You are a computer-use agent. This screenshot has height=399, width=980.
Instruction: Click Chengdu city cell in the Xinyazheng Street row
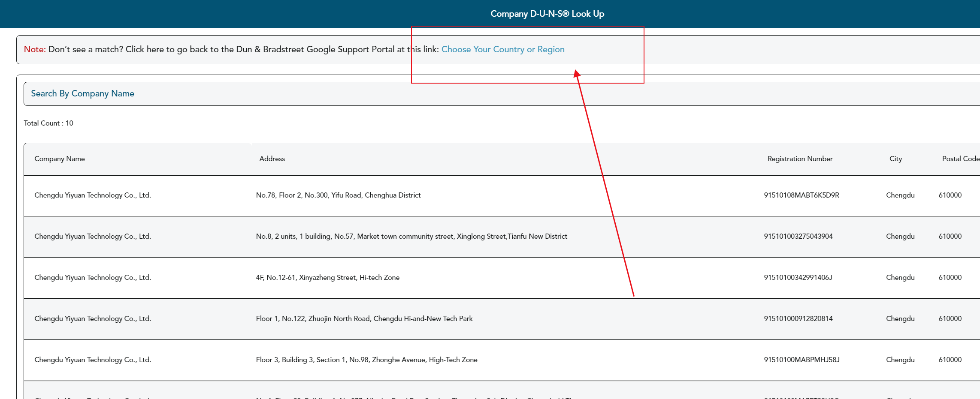(900, 277)
